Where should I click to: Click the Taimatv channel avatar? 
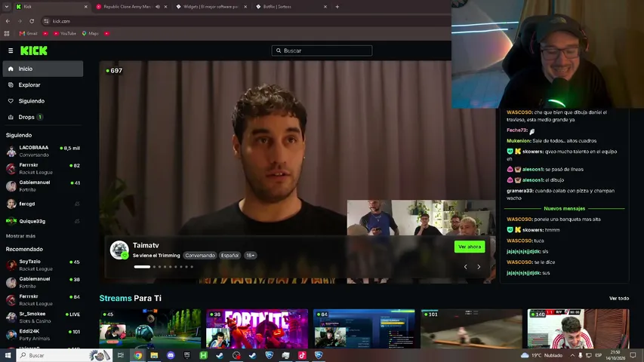pyautogui.click(x=119, y=250)
